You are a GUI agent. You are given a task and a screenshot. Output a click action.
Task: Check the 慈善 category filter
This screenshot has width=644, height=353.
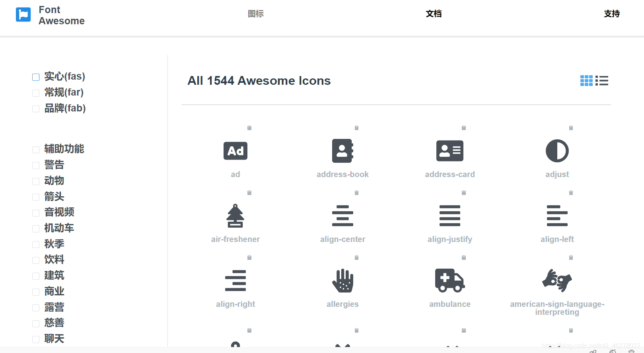pyautogui.click(x=36, y=324)
